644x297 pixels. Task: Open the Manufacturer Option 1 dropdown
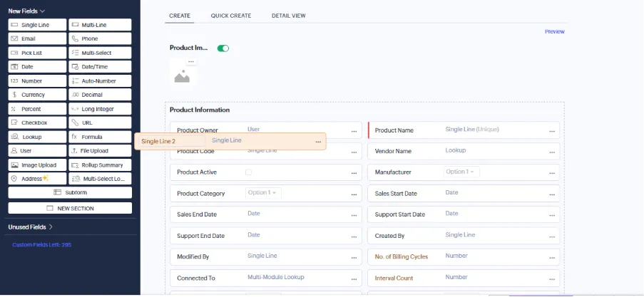(x=461, y=172)
